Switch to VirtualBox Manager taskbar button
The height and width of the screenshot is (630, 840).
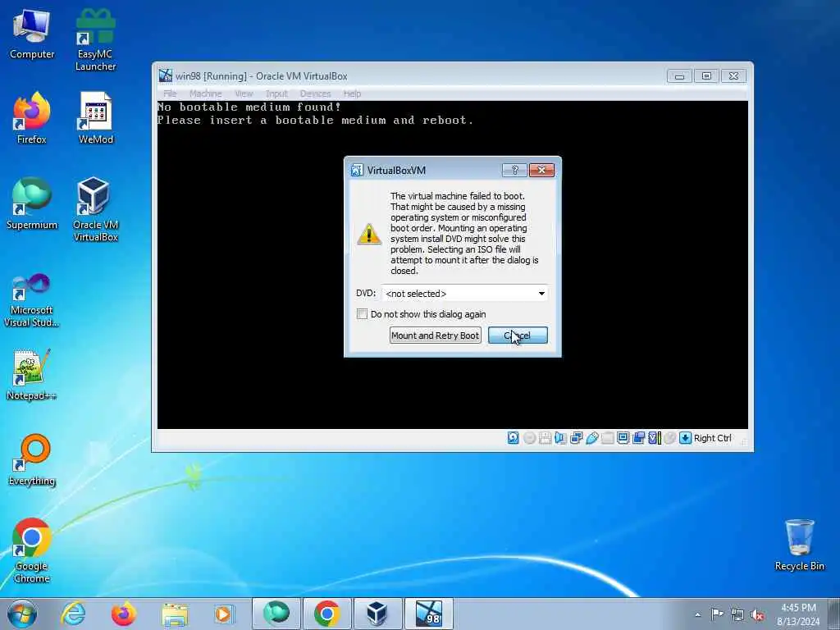(x=377, y=614)
